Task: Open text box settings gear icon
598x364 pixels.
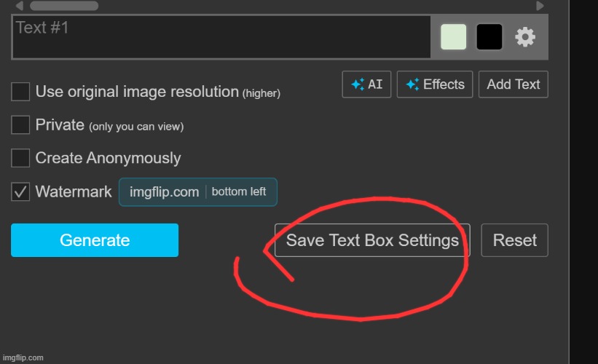Action: click(525, 37)
